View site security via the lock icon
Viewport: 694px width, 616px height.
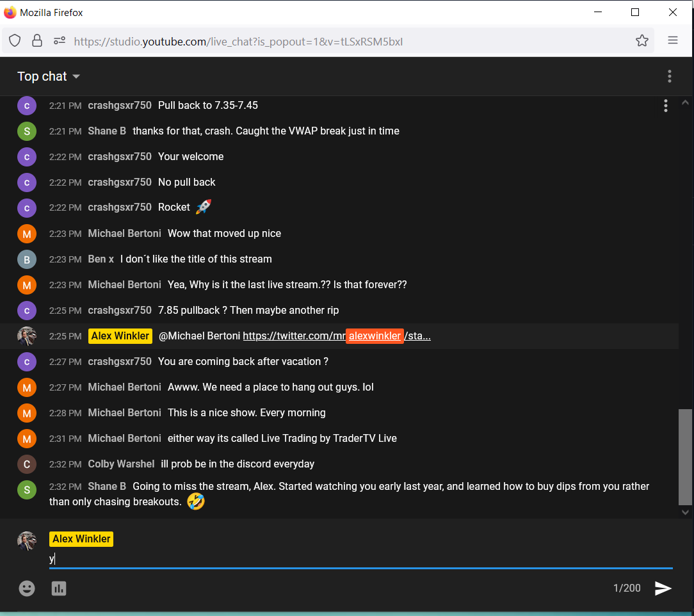click(x=36, y=40)
